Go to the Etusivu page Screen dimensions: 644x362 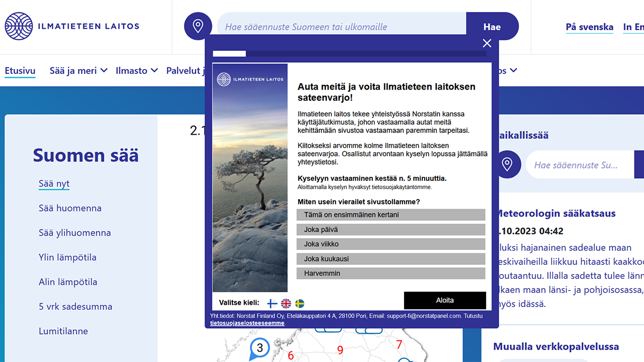click(x=20, y=70)
